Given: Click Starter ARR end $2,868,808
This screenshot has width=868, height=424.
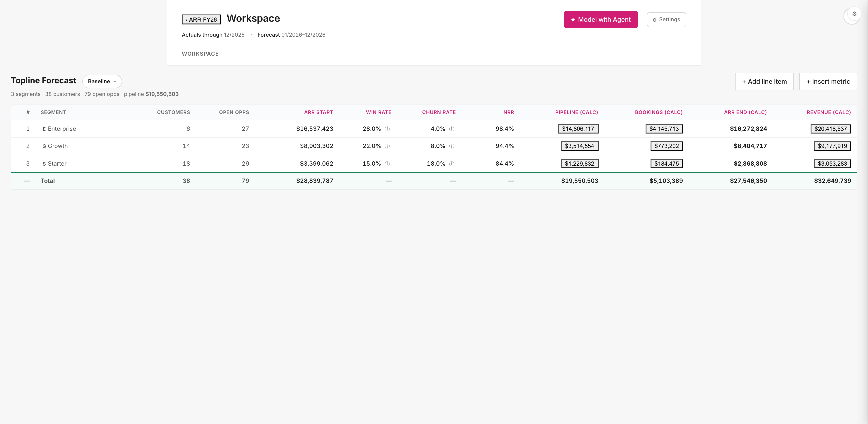Looking at the screenshot, I should tap(750, 164).
